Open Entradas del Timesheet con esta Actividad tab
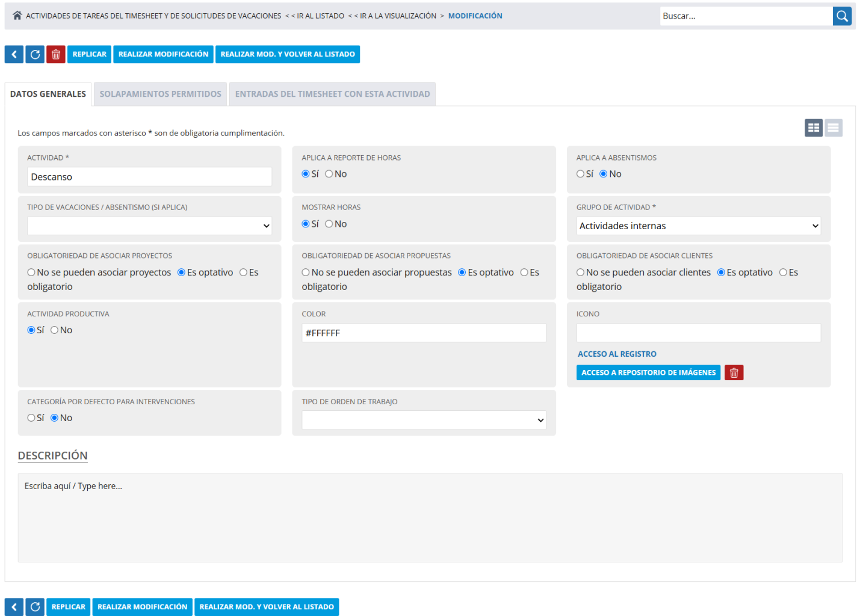The image size is (860, 616). click(332, 94)
